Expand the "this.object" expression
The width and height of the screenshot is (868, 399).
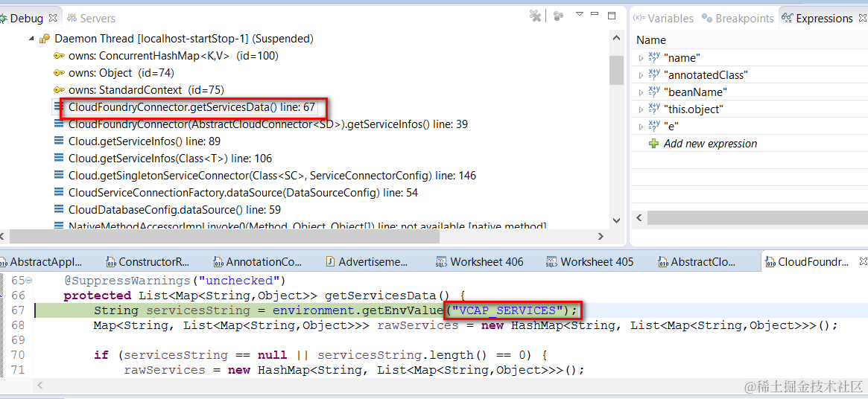click(641, 109)
